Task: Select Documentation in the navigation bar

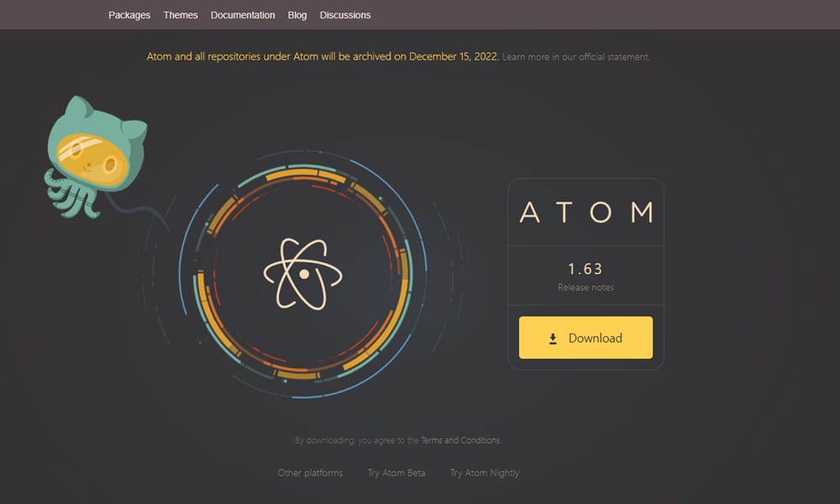Action: click(x=243, y=14)
